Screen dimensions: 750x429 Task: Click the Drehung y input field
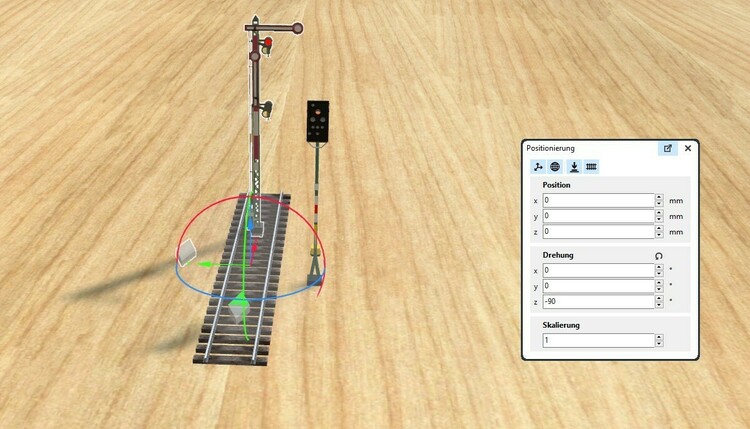point(598,286)
